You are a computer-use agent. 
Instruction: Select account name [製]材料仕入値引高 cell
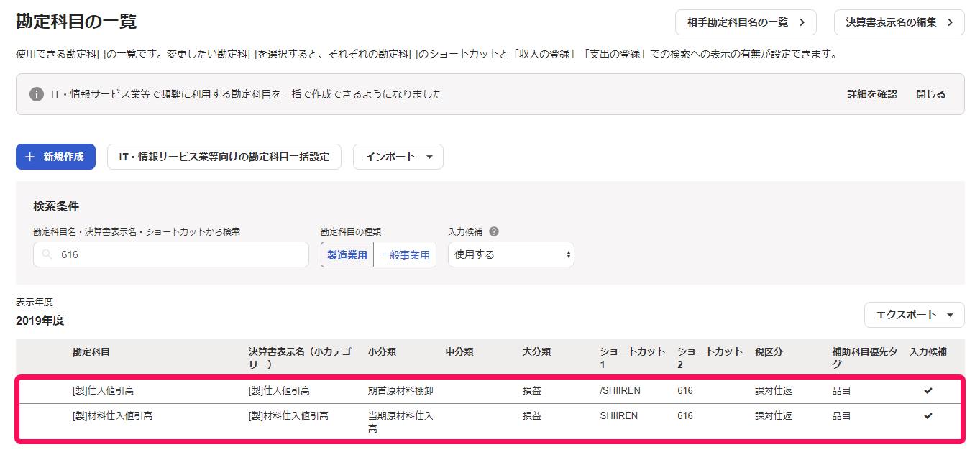pyautogui.click(x=112, y=415)
